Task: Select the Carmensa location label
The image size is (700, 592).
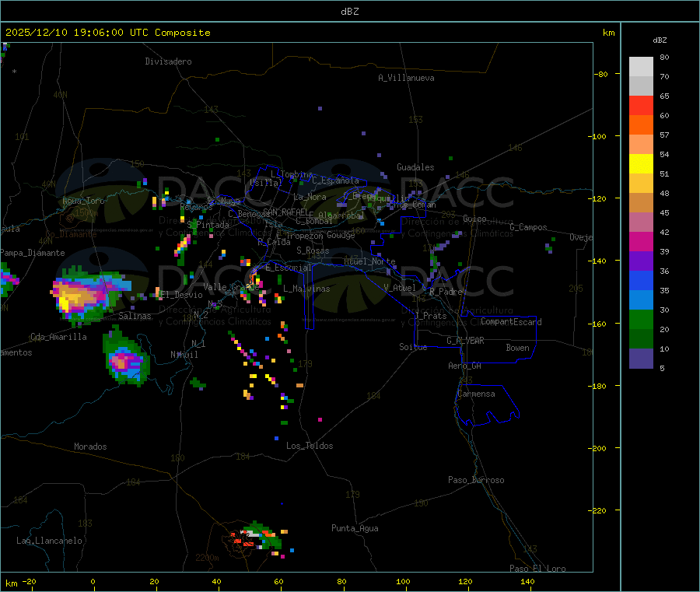Action: (x=476, y=394)
